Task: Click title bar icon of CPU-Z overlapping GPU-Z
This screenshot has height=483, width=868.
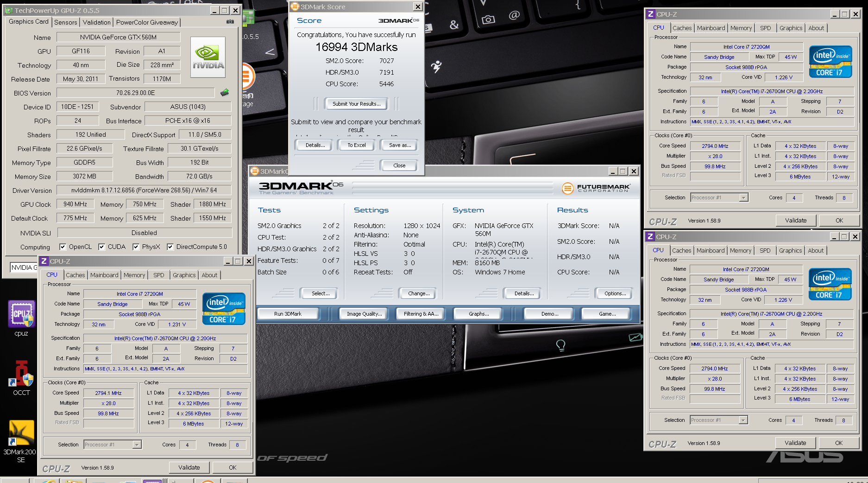Action: [44, 261]
